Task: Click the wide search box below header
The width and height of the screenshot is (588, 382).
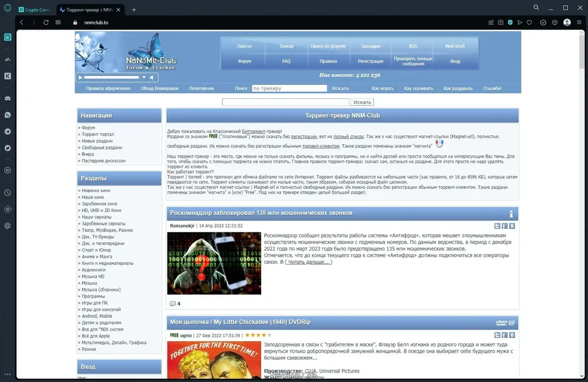Action: 285,102
